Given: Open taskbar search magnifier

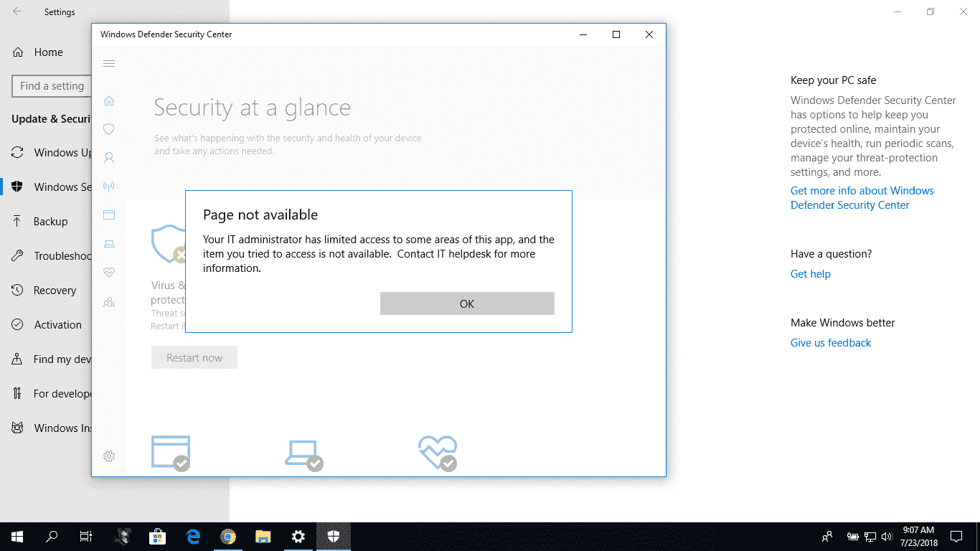Looking at the screenshot, I should click(x=52, y=537).
